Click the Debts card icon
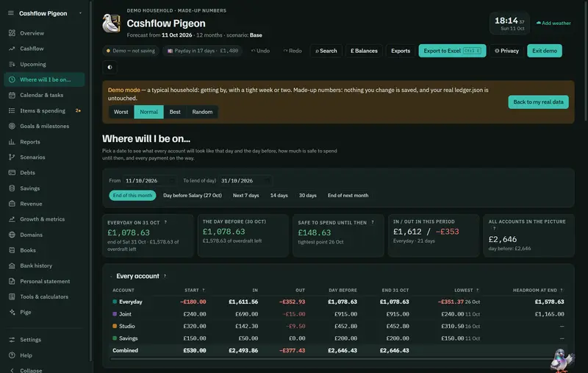This screenshot has width=588, height=373. pos(12,173)
